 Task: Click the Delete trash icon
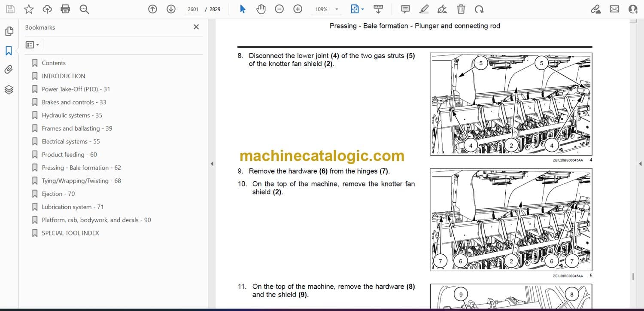click(x=461, y=9)
